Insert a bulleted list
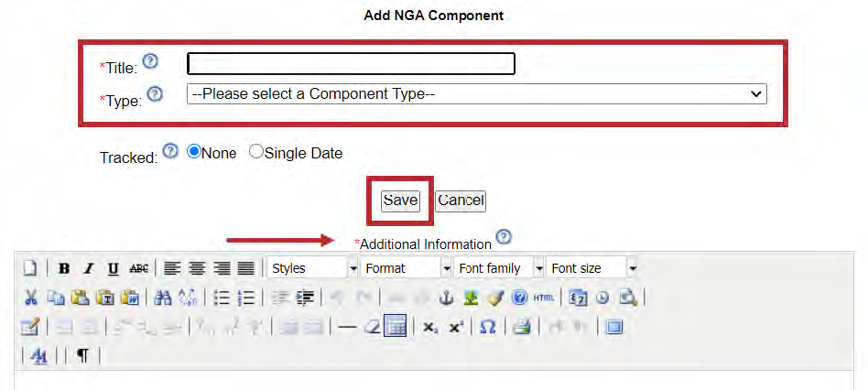Viewport: 868px width, 390px height. 221,298
